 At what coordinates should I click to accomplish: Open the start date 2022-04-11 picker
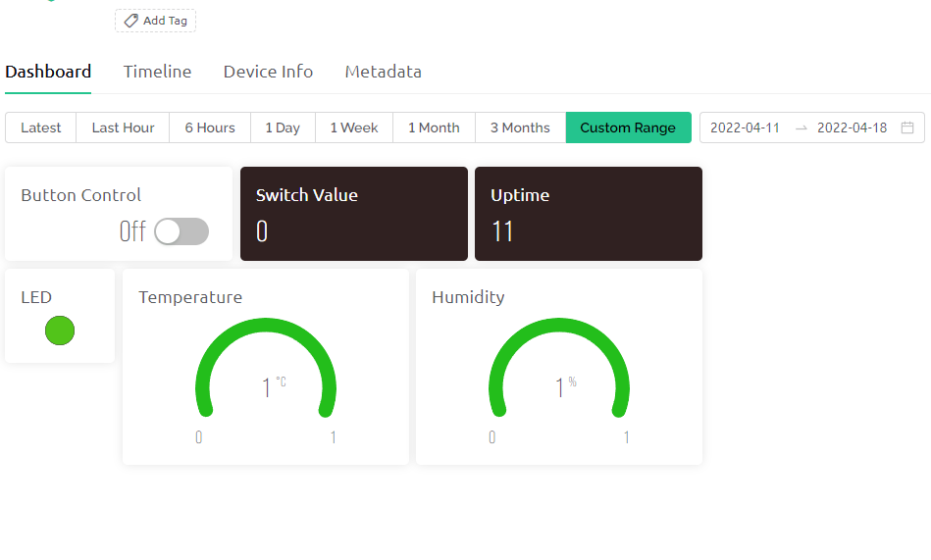745,127
